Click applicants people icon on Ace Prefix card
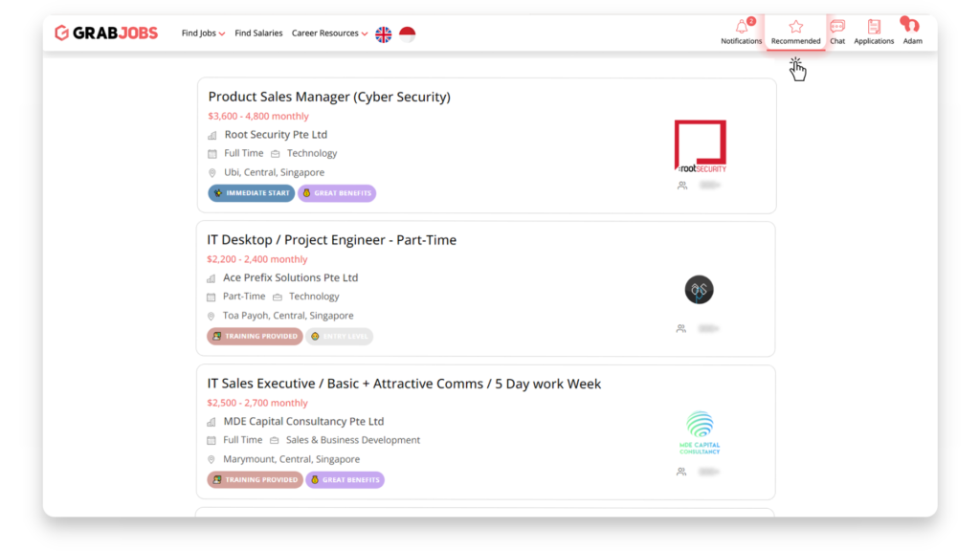Image resolution: width=980 pixels, height=551 pixels. coord(681,329)
